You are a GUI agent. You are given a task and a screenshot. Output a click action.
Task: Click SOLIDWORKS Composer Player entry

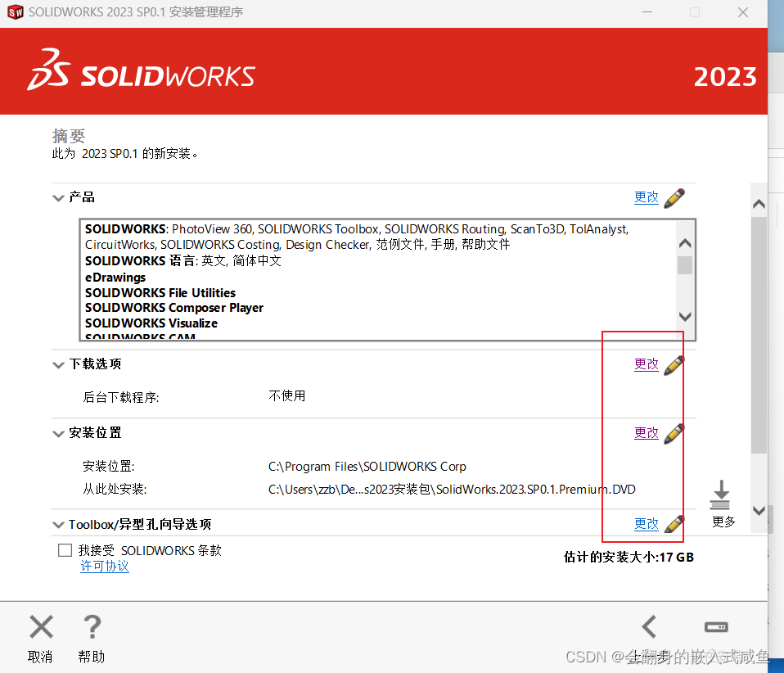point(174,308)
